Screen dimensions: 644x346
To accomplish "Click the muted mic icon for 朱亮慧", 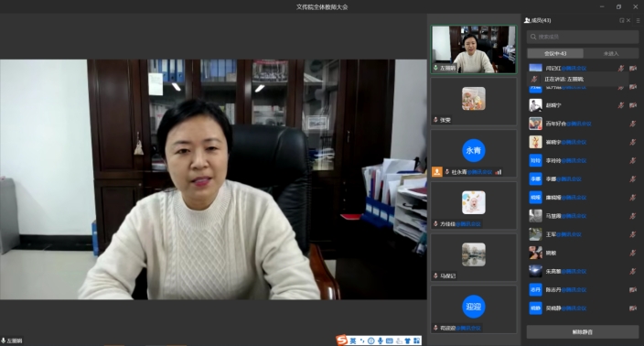I will (633, 271).
